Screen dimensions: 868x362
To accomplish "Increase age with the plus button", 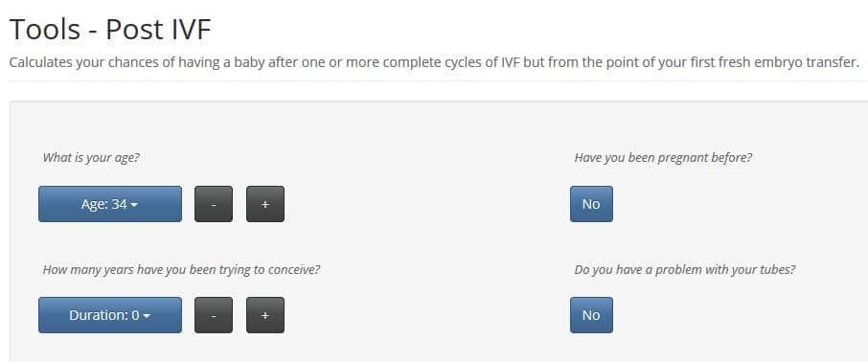I will [265, 204].
